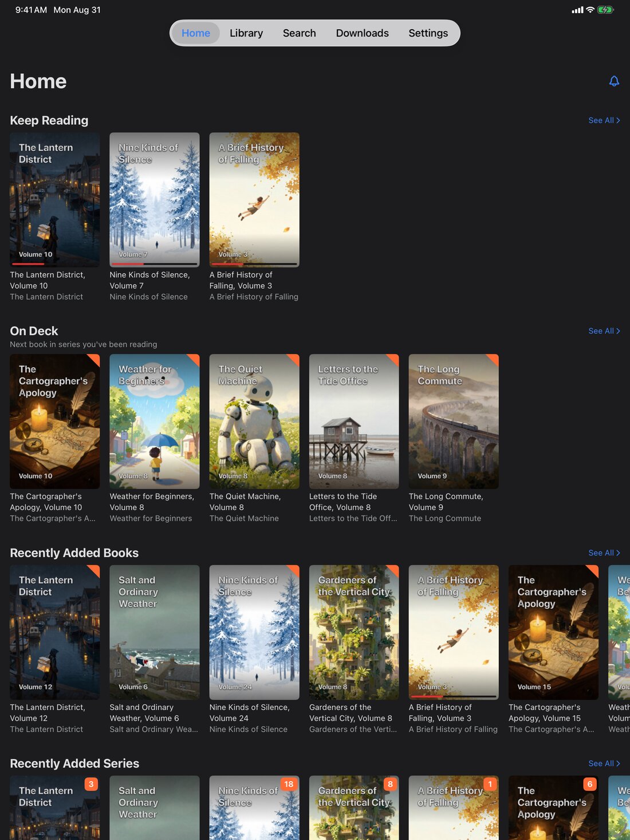Click reading progress bar in Keep Reading Brief History of Falling
The height and width of the screenshot is (840, 630).
point(254,264)
